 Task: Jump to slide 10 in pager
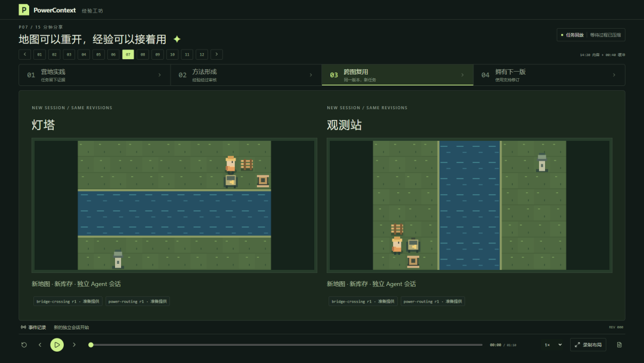pos(172,54)
